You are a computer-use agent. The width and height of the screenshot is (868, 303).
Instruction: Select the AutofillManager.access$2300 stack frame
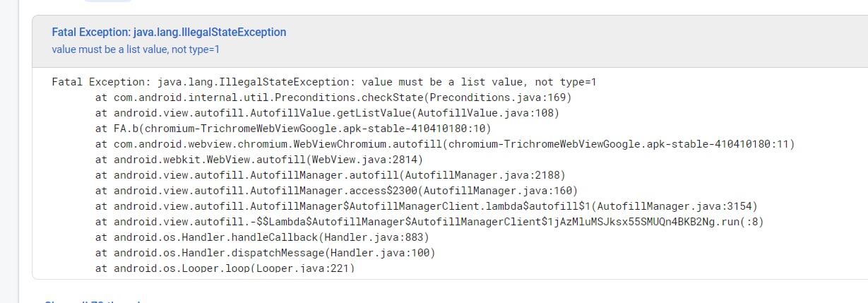(x=336, y=191)
